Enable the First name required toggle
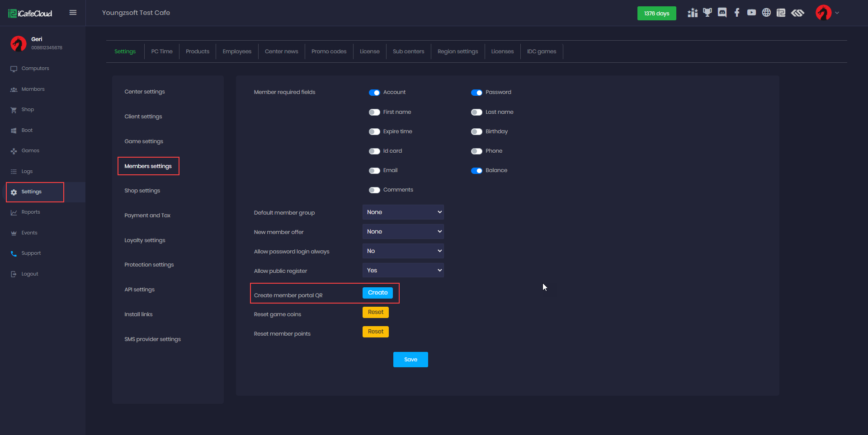 374,112
